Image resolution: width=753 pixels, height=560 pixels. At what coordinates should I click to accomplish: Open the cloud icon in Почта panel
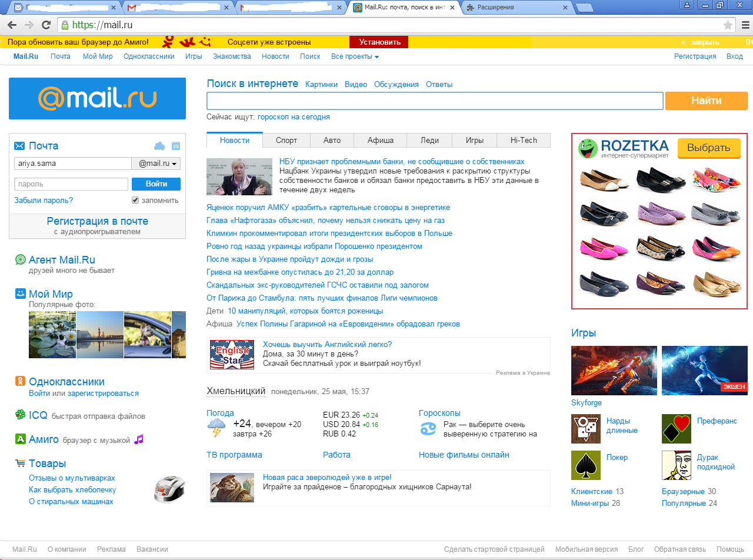coord(159,146)
